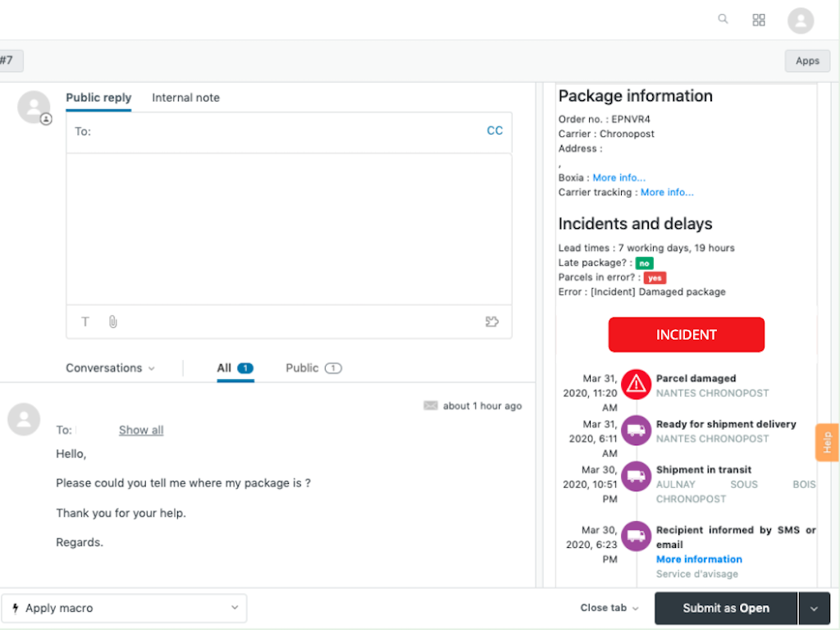Click the green 'no' badge for Late package
The image size is (840, 630).
click(x=645, y=263)
